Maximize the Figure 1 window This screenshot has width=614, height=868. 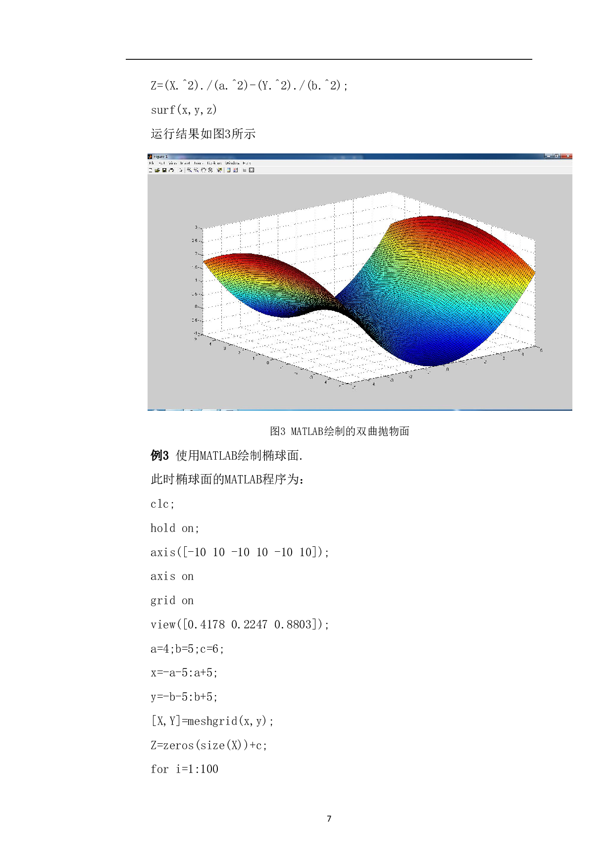click(557, 156)
